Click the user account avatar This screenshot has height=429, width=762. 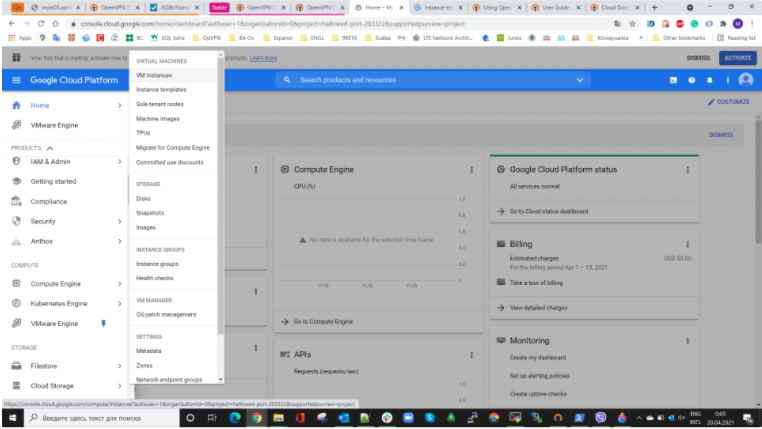tap(745, 79)
